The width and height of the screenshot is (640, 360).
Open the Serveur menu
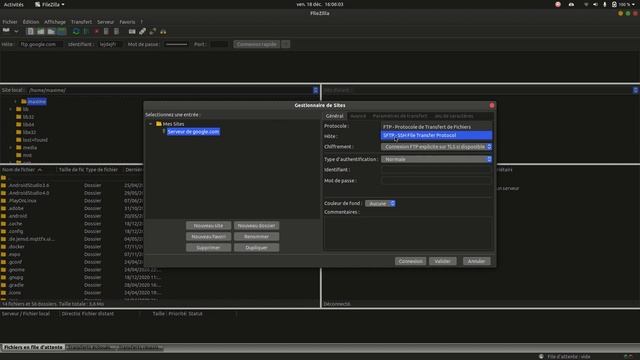pos(105,22)
